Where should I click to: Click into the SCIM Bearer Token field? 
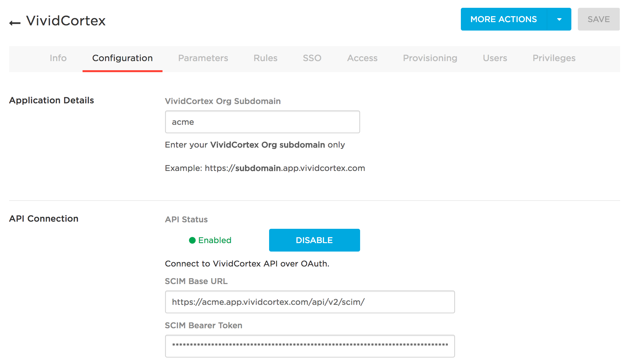pos(310,346)
